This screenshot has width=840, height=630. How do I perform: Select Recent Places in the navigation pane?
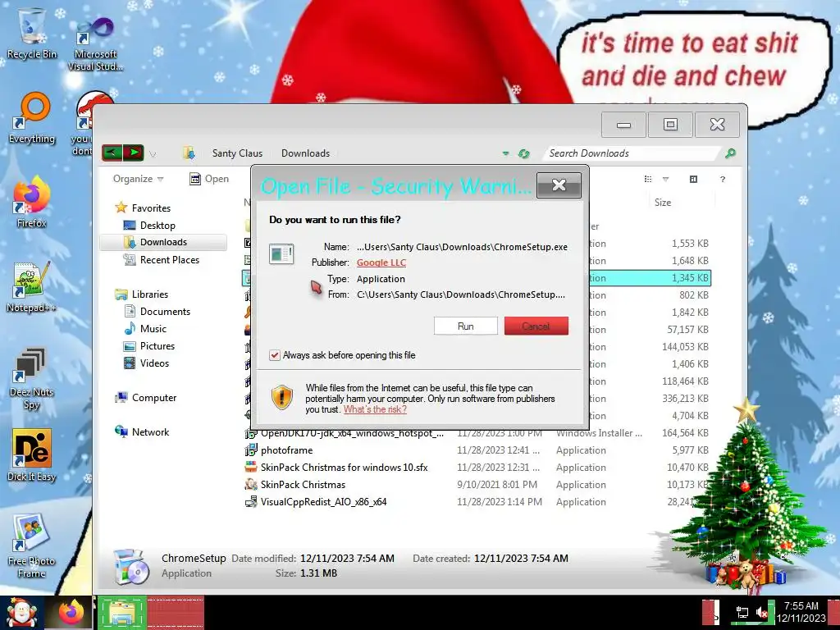(x=161, y=260)
